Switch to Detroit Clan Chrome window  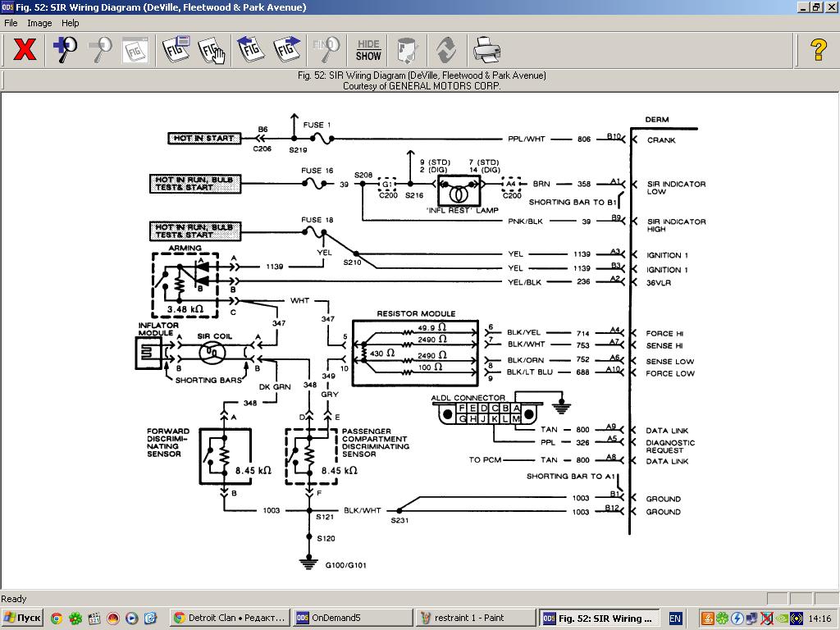tap(230, 618)
